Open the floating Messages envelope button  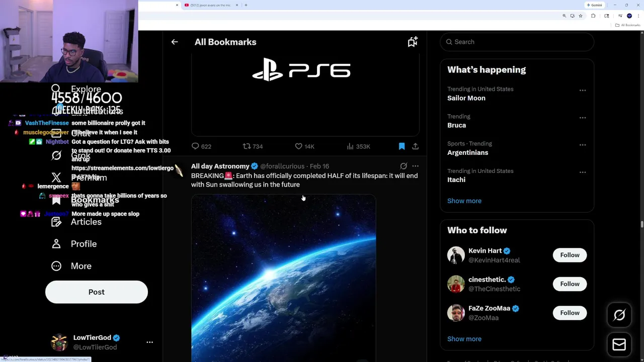pos(619,344)
